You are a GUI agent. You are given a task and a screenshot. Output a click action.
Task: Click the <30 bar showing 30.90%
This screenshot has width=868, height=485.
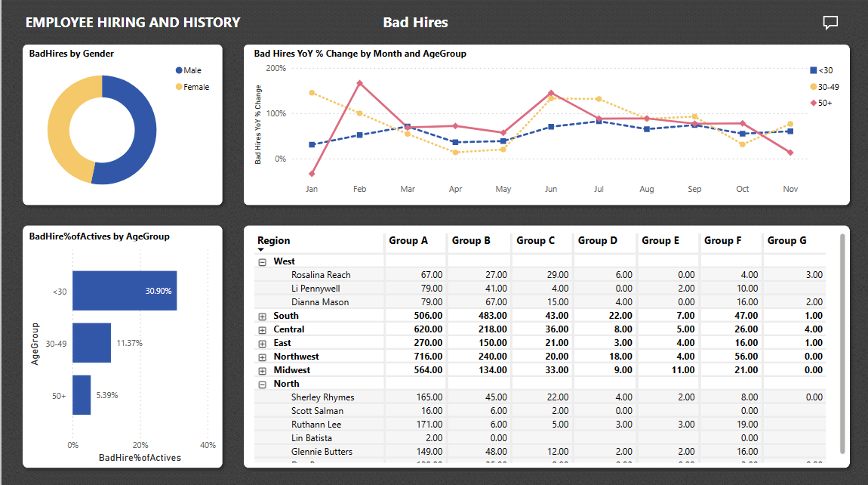[x=124, y=291]
